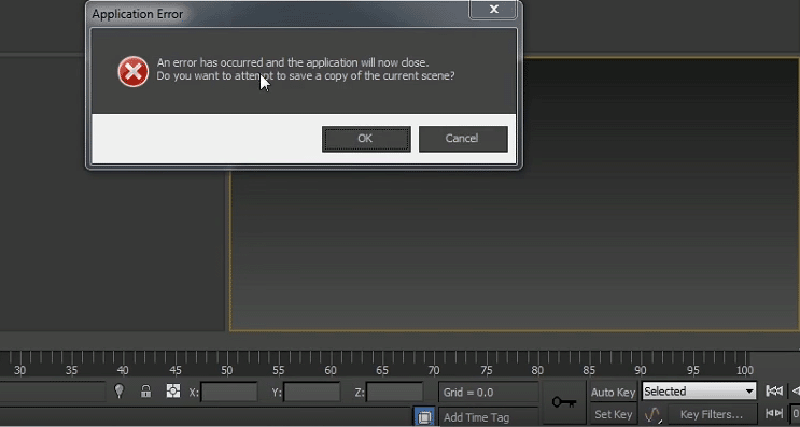Click the light bulb isolate selection icon
Viewport: 800px width, 427px height.
(119, 392)
